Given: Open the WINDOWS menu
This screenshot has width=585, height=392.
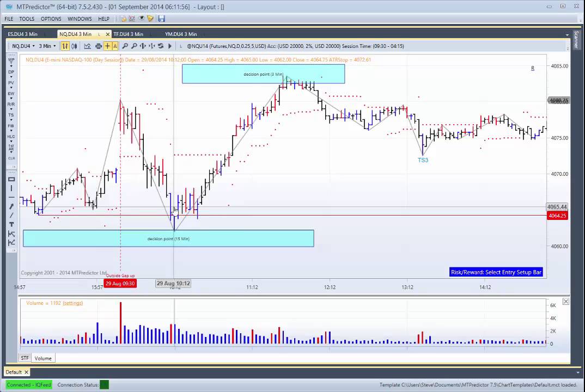Looking at the screenshot, I should 80,19.
